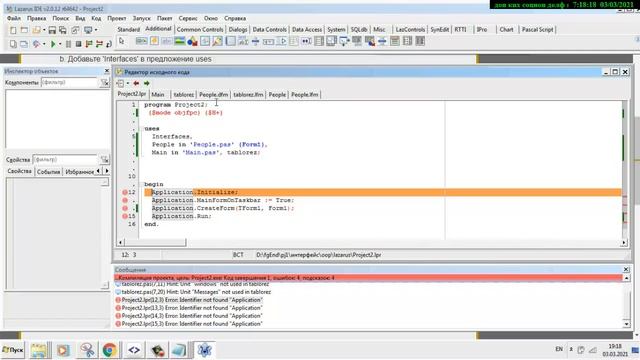This screenshot has height=360, width=640.
Task: Toggle breakpoint on line 12
Action: pyautogui.click(x=125, y=192)
